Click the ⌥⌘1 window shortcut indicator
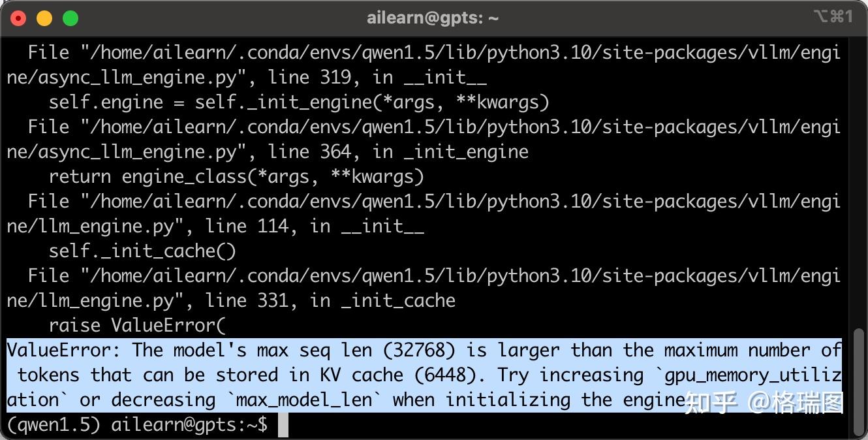868x440 pixels. (833, 17)
